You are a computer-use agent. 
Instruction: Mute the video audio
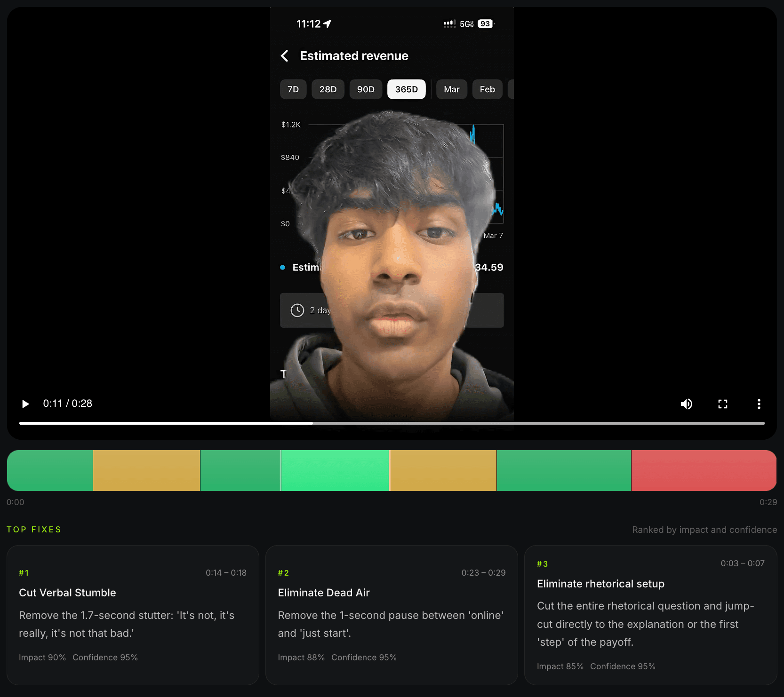point(687,404)
